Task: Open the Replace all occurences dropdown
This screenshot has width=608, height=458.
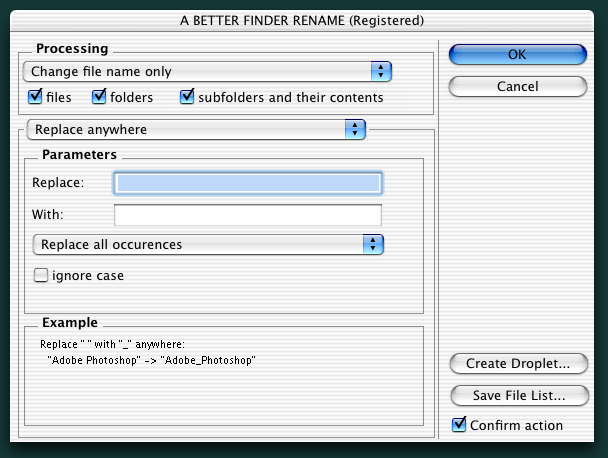Action: 208,244
